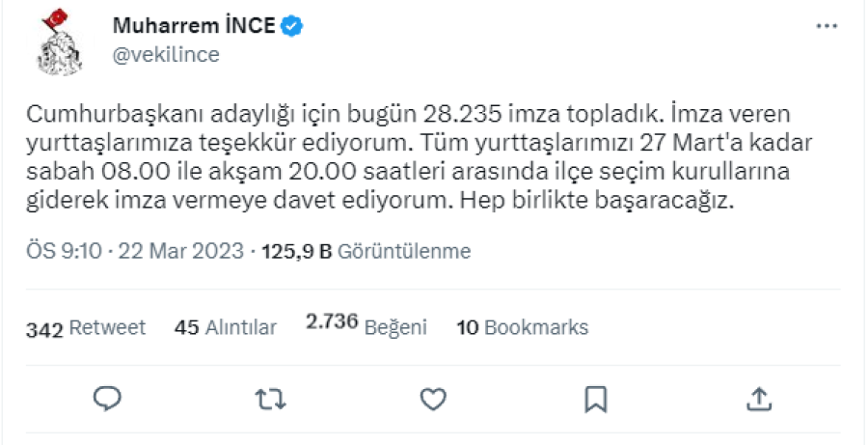Open the 45 Alıntılar quotes list
Screen dimensions: 868x445
225,328
